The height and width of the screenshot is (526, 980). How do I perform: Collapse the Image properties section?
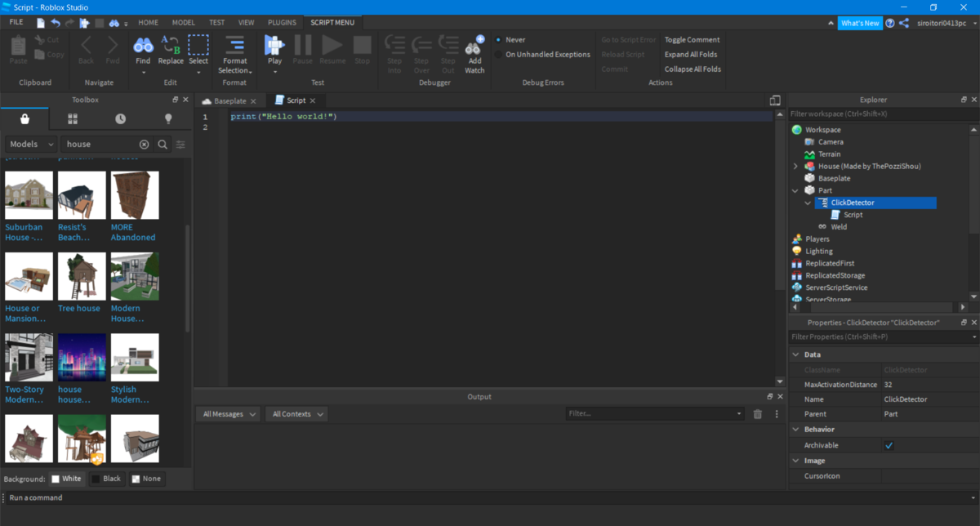(x=796, y=461)
